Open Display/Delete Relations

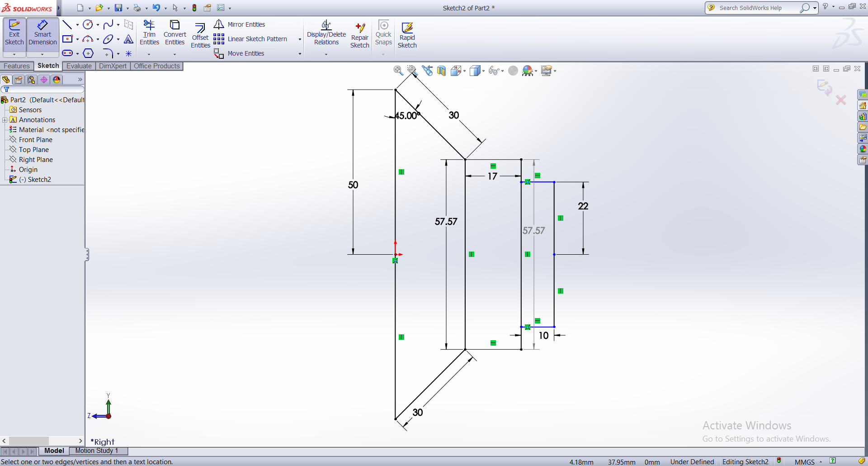tap(326, 33)
